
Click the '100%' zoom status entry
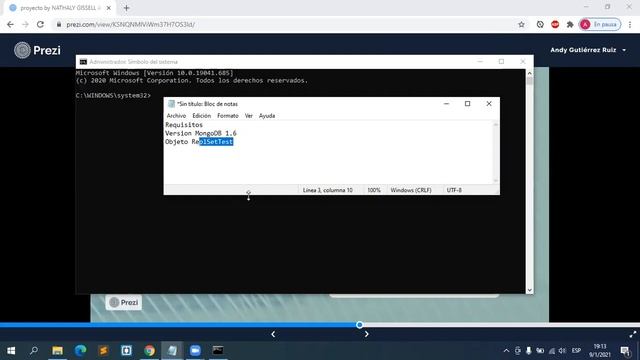pyautogui.click(x=374, y=190)
